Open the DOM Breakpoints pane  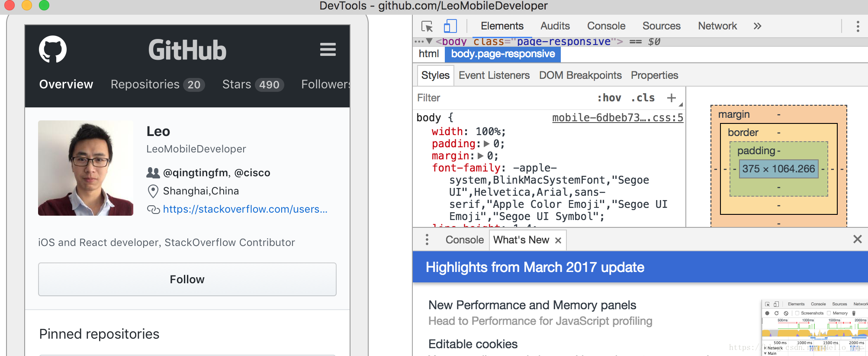tap(580, 75)
